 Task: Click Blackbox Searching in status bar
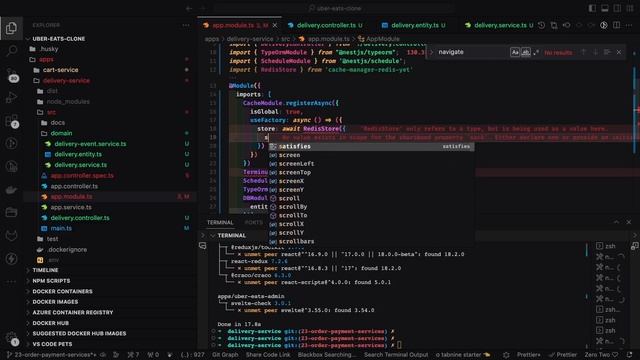[x=327, y=355]
